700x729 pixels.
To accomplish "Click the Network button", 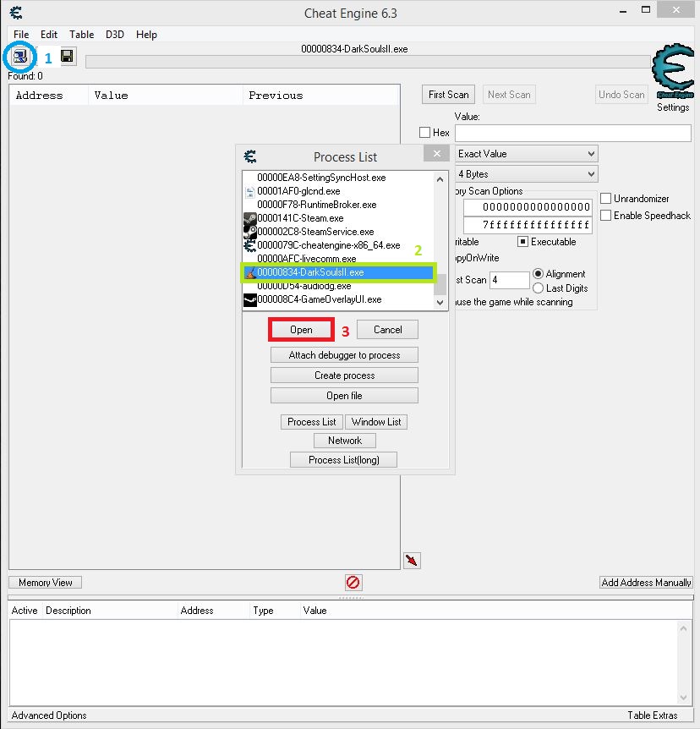I will [345, 441].
